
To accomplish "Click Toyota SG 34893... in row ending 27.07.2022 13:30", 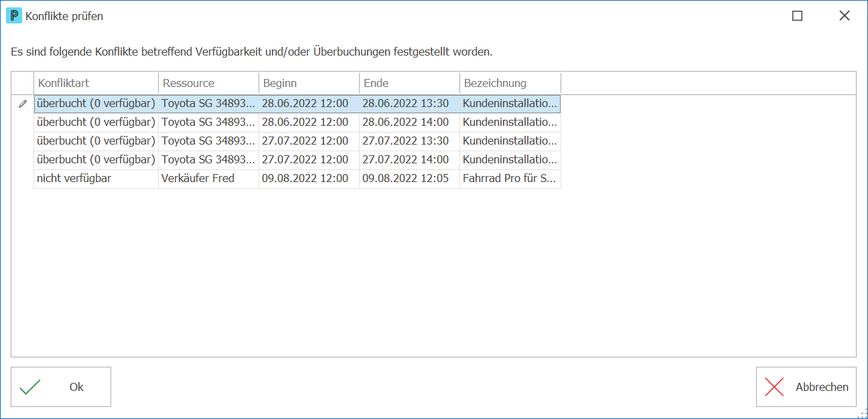I will click(209, 141).
